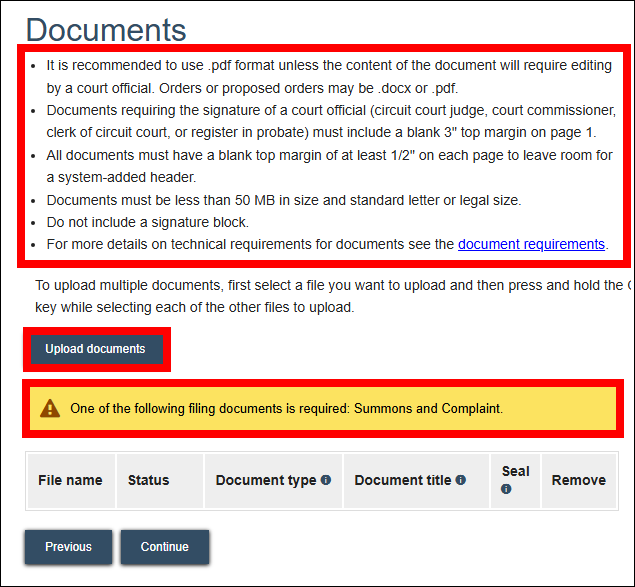The image size is (635, 587).
Task: Click the Document title column header text
Action: (402, 480)
